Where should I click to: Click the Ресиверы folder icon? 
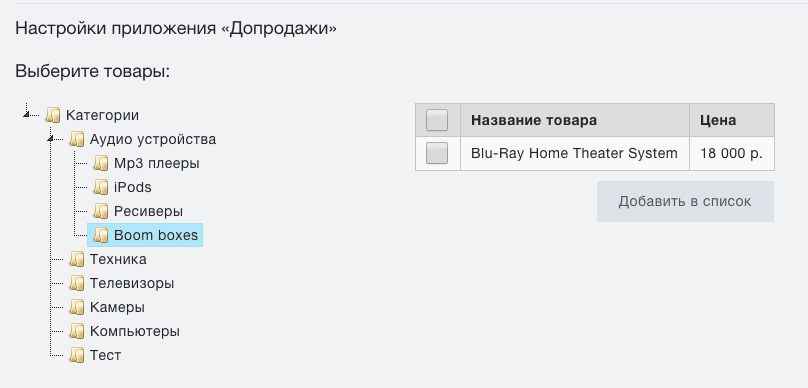click(100, 211)
